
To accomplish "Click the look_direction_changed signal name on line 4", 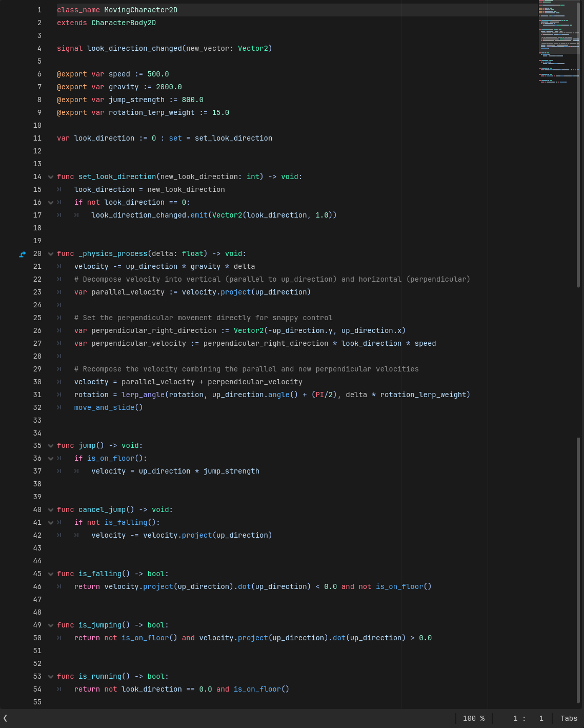I will coord(134,48).
